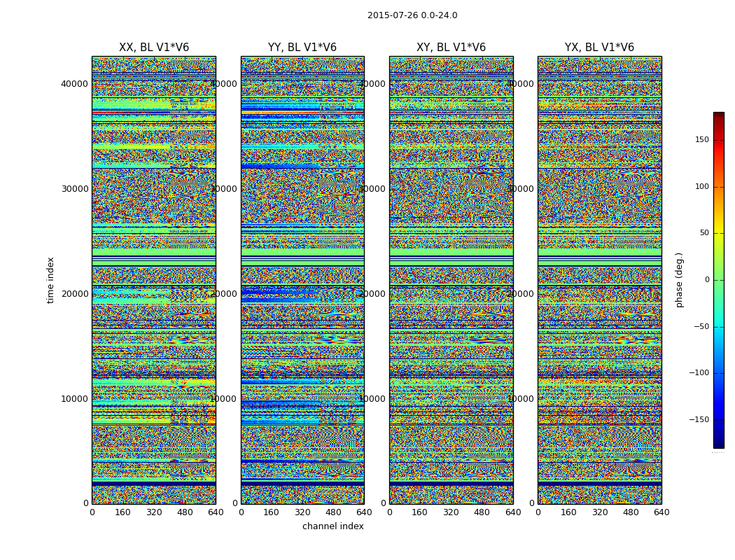Click the 40000 tick of the XX plot
The width and height of the screenshot is (735, 560).
click(x=74, y=84)
